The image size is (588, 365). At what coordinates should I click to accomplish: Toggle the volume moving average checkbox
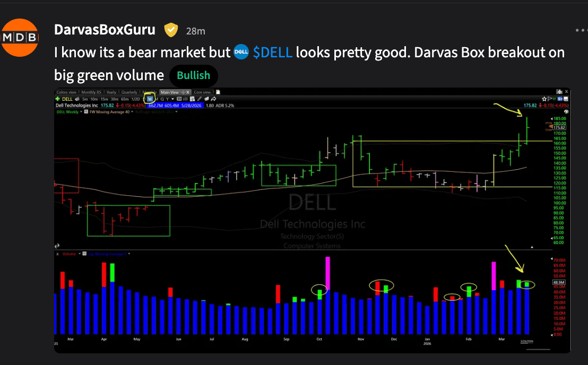click(x=85, y=254)
